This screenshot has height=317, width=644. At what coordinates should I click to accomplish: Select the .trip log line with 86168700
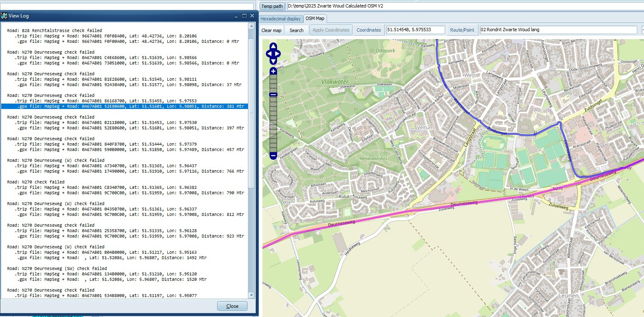tap(106, 101)
